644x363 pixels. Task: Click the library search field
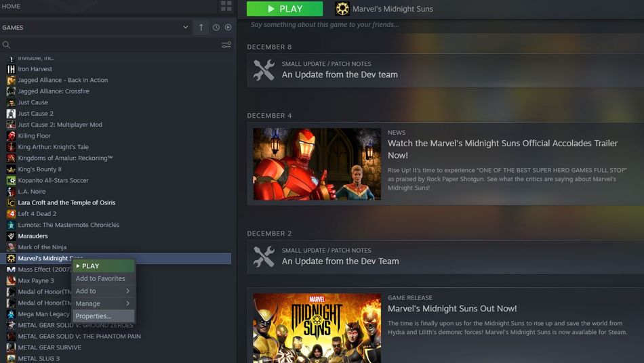[x=110, y=45]
